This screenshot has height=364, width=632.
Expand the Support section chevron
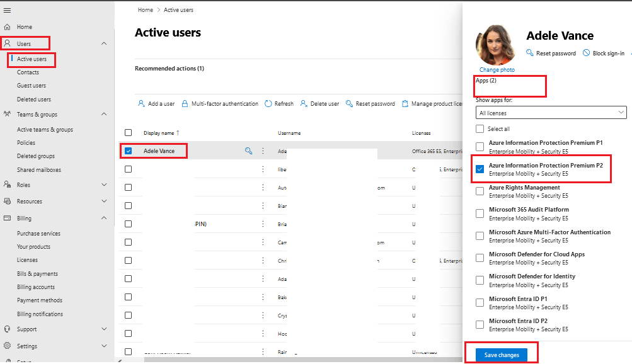click(x=104, y=329)
